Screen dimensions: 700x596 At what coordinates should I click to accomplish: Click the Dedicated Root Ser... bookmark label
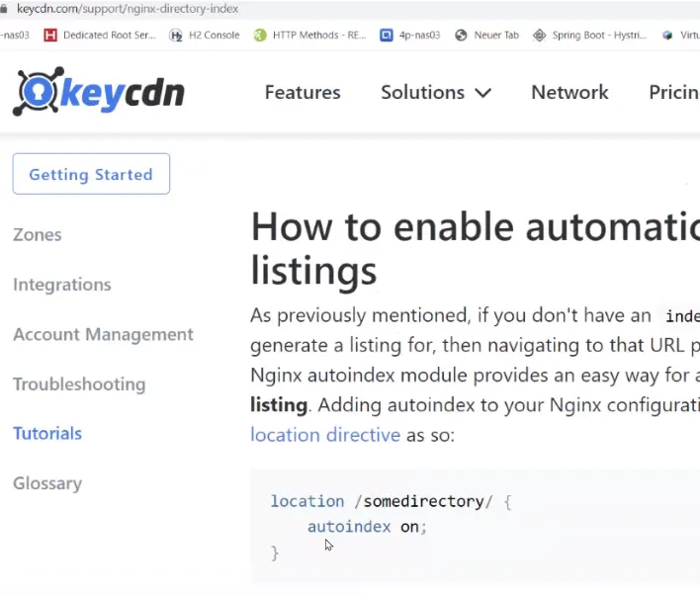point(110,36)
